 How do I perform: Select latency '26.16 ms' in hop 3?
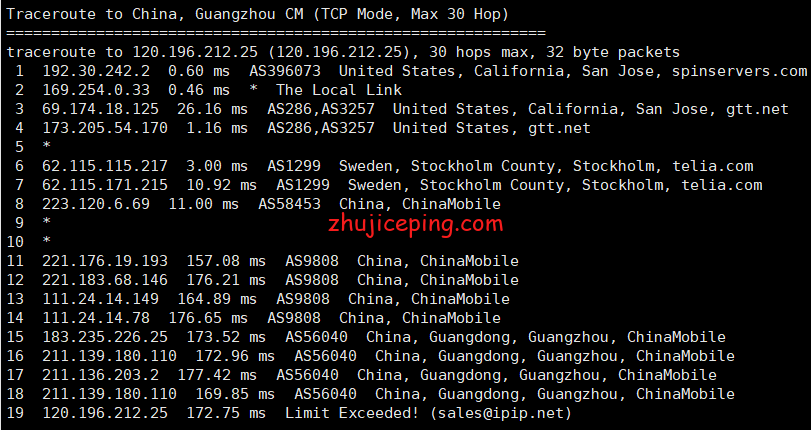212,109
